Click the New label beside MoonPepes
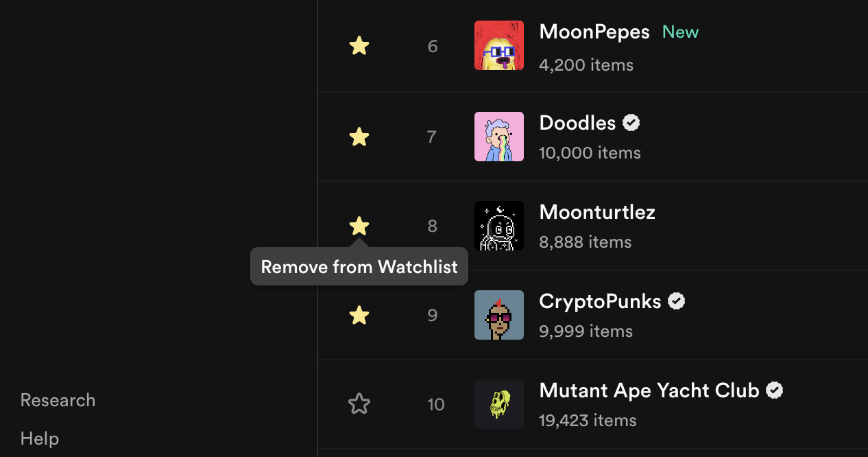Image resolution: width=868 pixels, height=457 pixels. tap(679, 32)
